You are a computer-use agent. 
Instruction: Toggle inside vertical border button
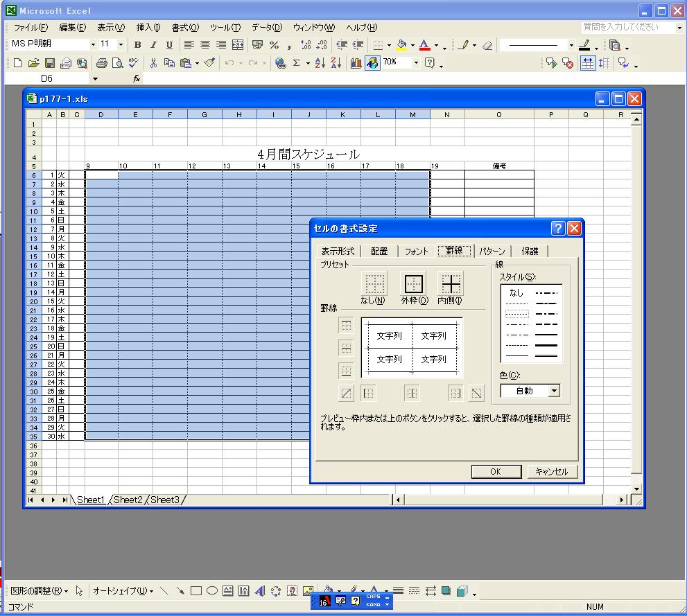(411, 393)
